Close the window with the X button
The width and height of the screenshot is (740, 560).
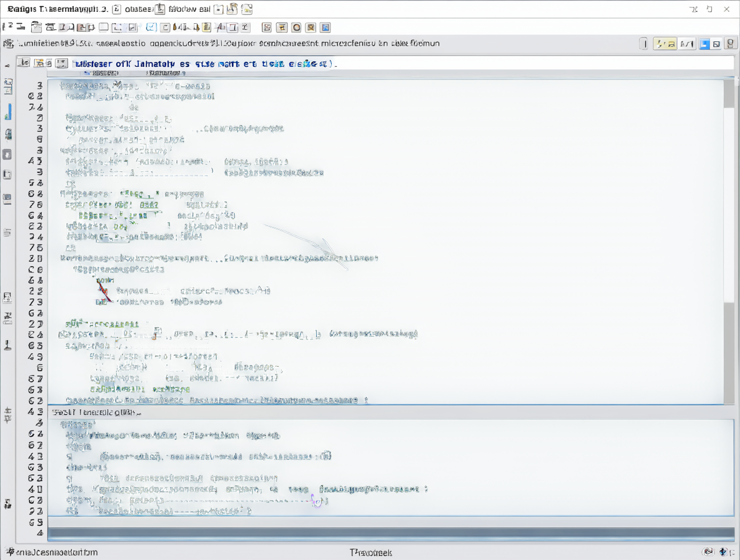point(727,9)
